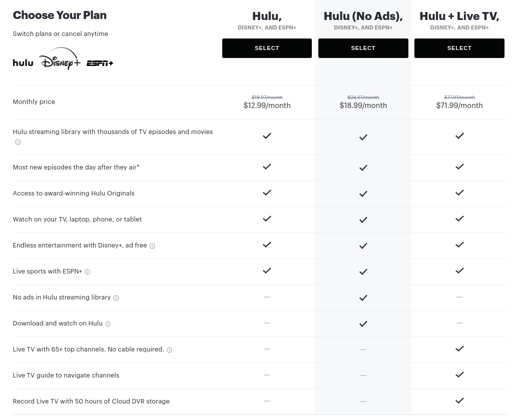Click info icon for No ads in Hulu
The height and width of the screenshot is (420, 513).
tap(116, 298)
